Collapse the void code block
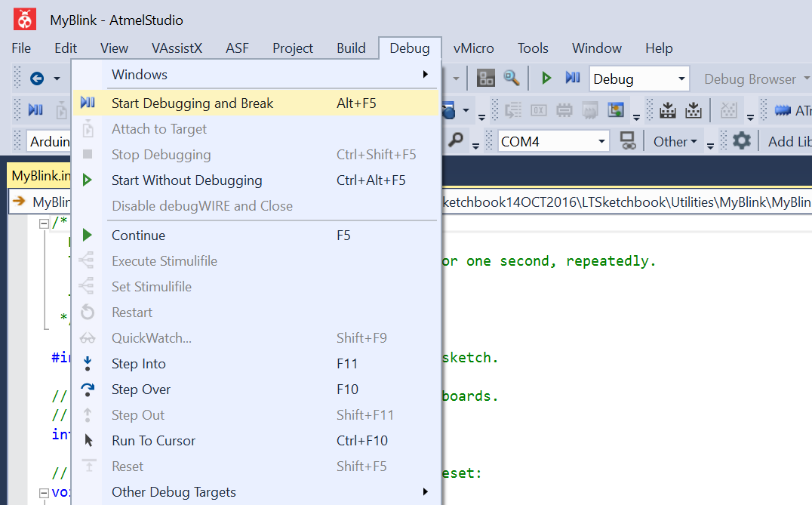This screenshot has width=812, height=505. (x=44, y=493)
